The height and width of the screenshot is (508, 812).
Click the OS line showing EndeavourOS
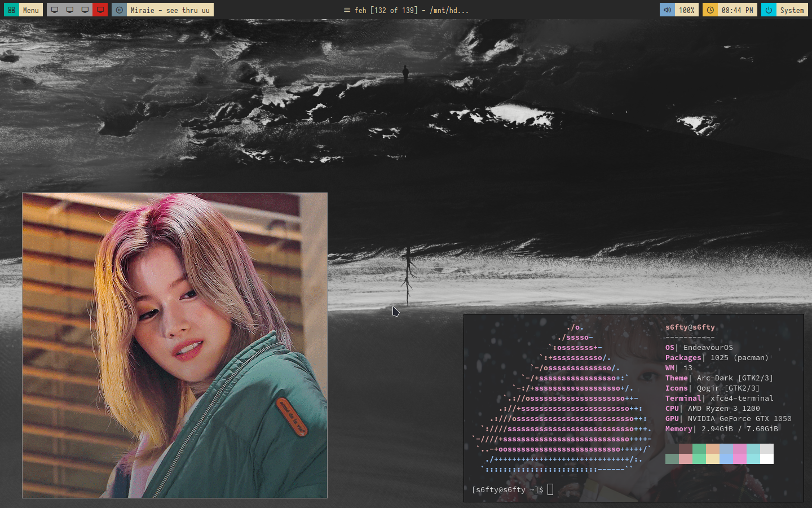coord(699,347)
